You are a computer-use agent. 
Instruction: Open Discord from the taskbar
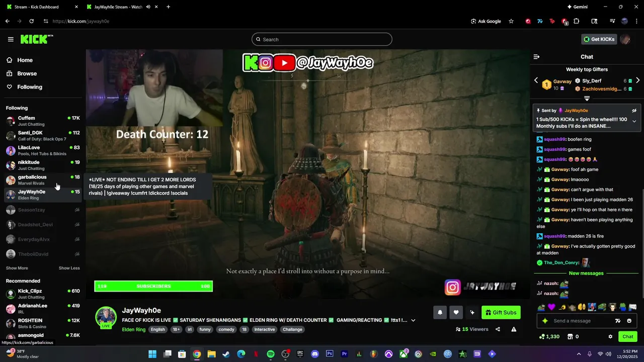tap(315, 354)
